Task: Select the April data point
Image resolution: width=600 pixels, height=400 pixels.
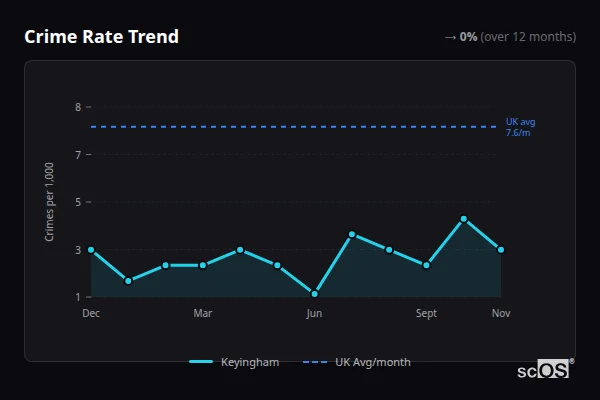Action: point(240,250)
